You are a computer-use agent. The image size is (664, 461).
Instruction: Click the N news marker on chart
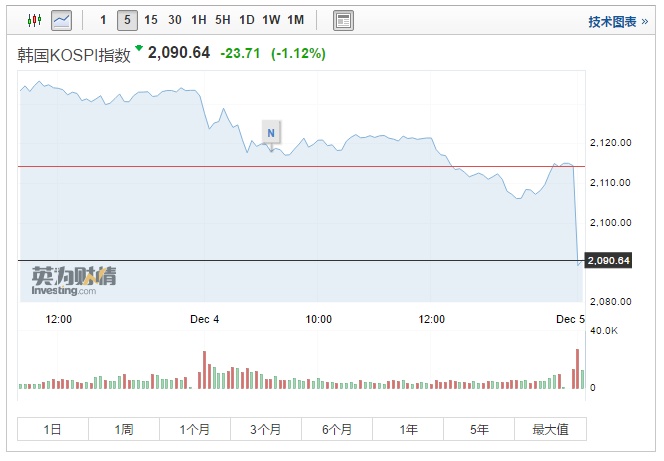pyautogui.click(x=271, y=130)
